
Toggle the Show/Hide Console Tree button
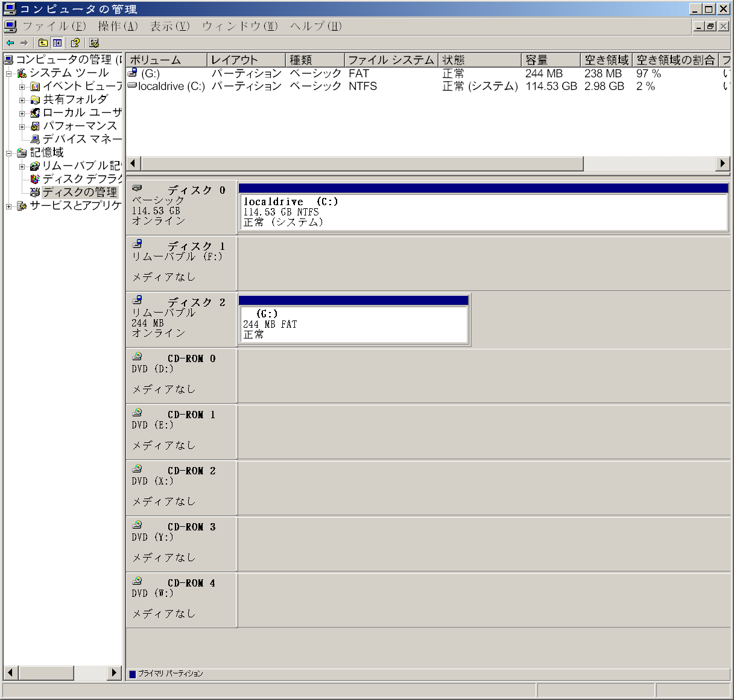click(x=57, y=43)
